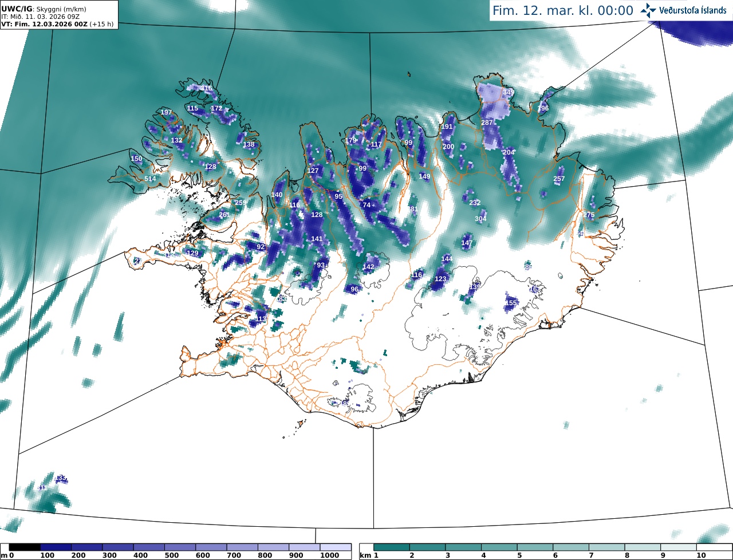
Task: Click the 275 visibility value in the east
Action: tap(589, 215)
